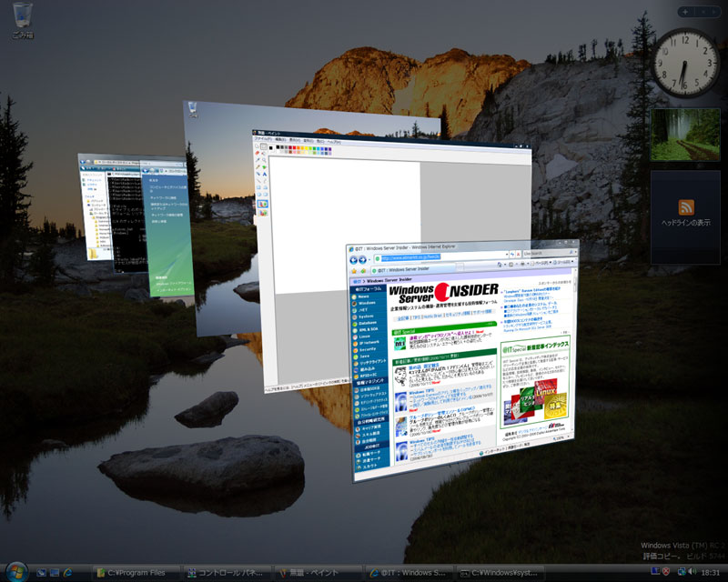The image size is (728, 582).
Task: Open the 表示(V) menu in Paint
Action: point(295,140)
